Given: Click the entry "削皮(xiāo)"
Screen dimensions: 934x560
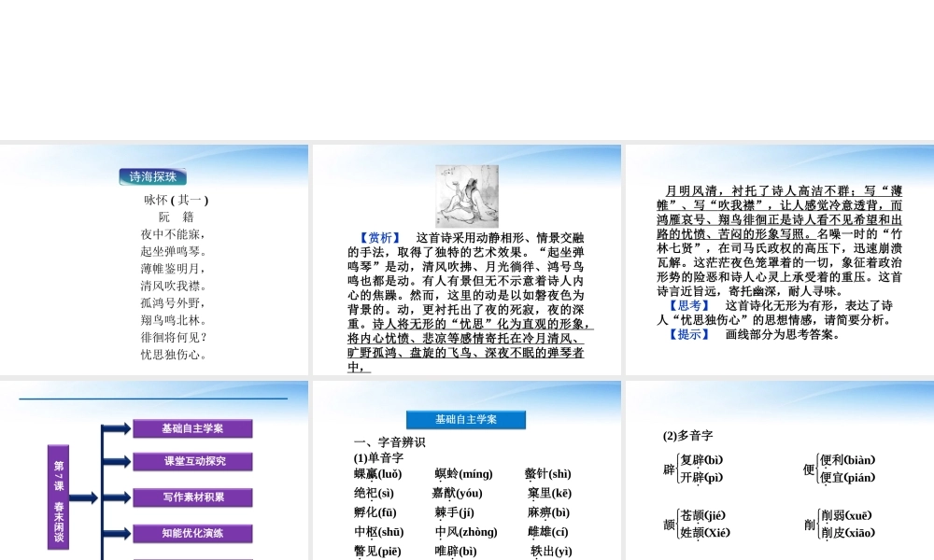Looking at the screenshot, I should point(848,533).
